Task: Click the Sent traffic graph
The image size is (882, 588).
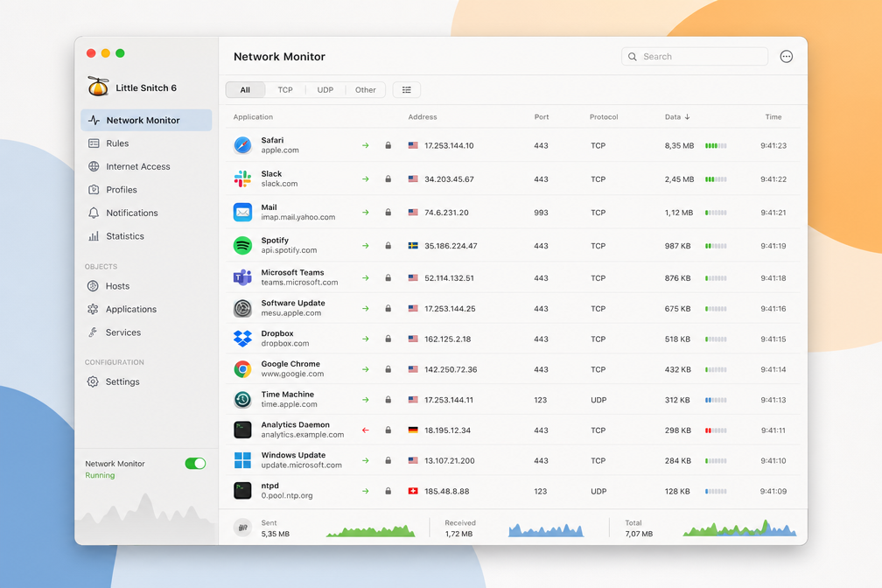Action: click(x=371, y=530)
